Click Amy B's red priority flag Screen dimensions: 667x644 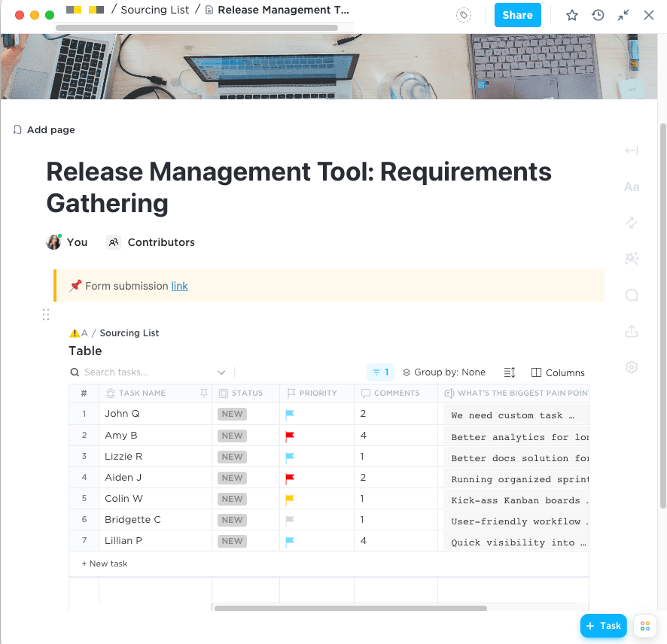tap(290, 436)
